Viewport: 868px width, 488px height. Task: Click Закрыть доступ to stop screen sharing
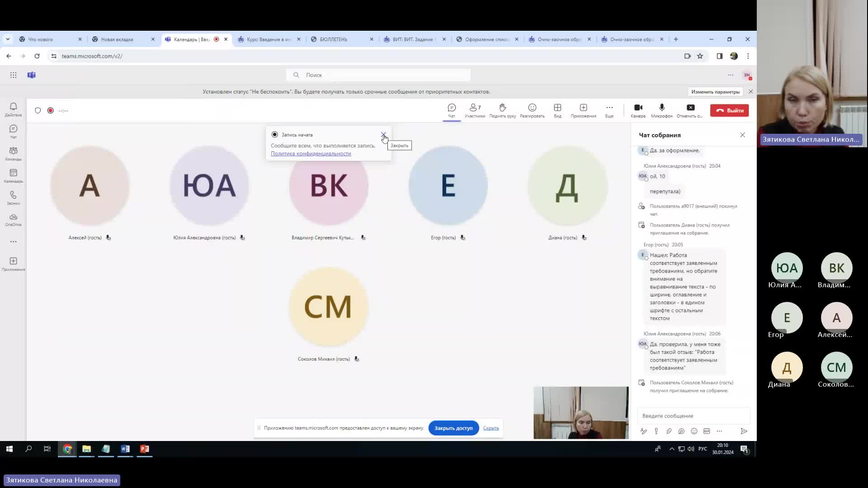(453, 428)
